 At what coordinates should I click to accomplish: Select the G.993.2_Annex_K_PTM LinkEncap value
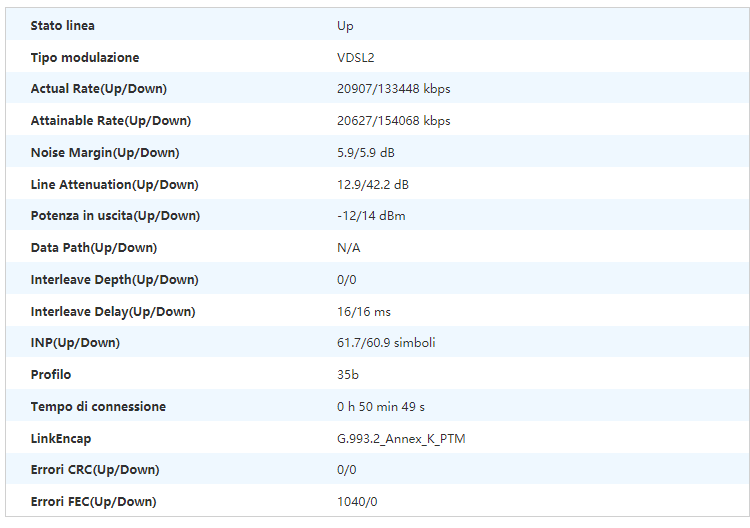(401, 438)
